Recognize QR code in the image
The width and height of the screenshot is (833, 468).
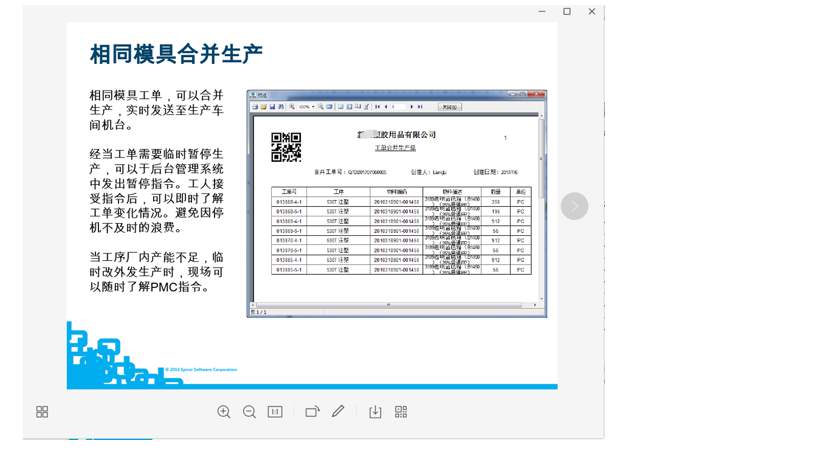click(401, 412)
